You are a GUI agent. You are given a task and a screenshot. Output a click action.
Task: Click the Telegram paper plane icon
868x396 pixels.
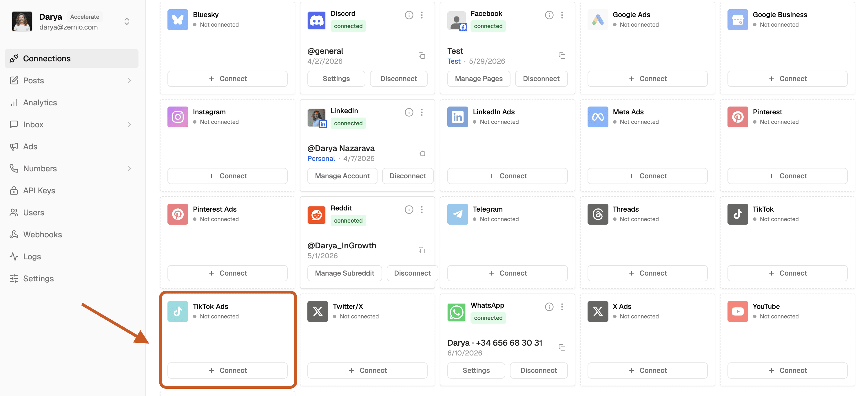(457, 214)
